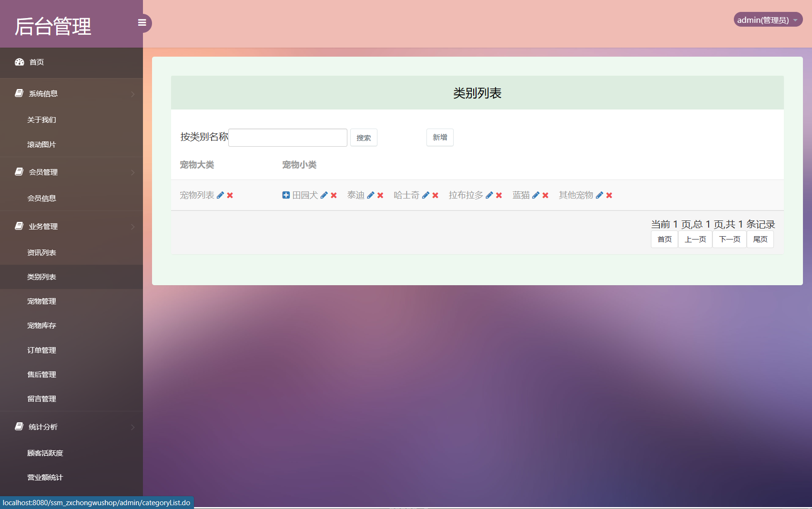Click inside the 按类别名称 search field
This screenshot has height=509, width=812.
click(287, 137)
